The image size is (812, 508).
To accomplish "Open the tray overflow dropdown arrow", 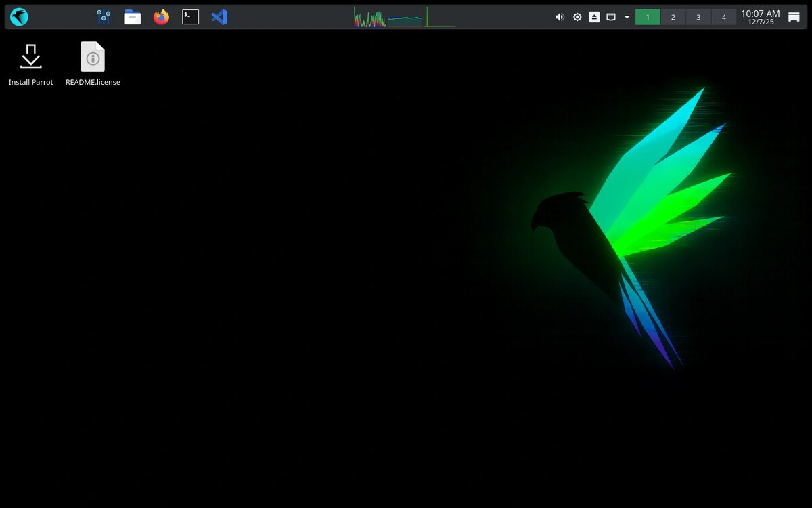I will click(x=627, y=17).
